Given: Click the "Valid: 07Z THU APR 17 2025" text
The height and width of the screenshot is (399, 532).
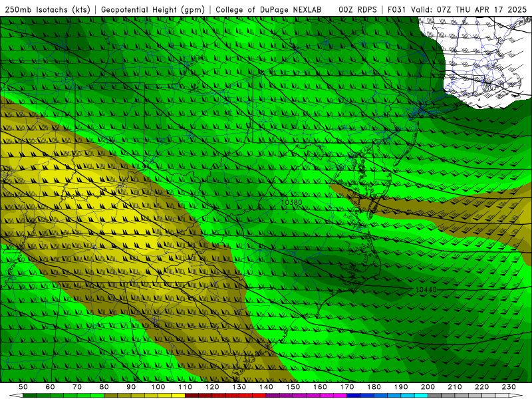Looking at the screenshot, I should click(x=469, y=10).
